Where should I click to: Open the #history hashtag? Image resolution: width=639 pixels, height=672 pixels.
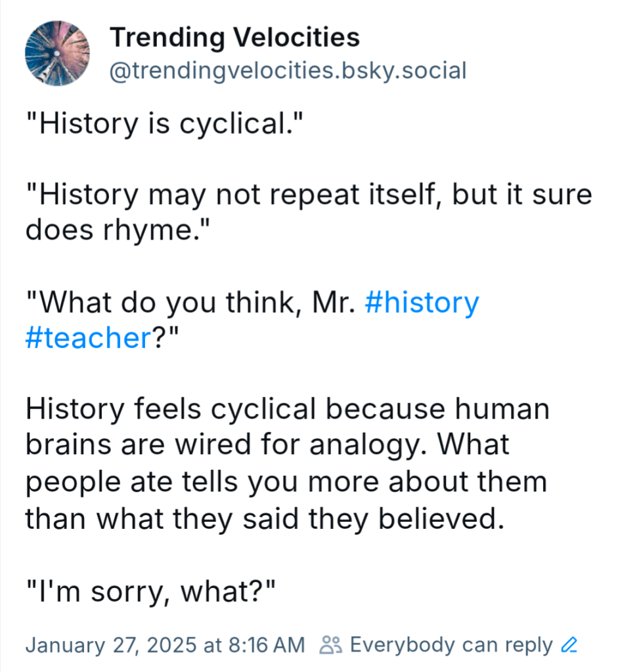pos(421,303)
